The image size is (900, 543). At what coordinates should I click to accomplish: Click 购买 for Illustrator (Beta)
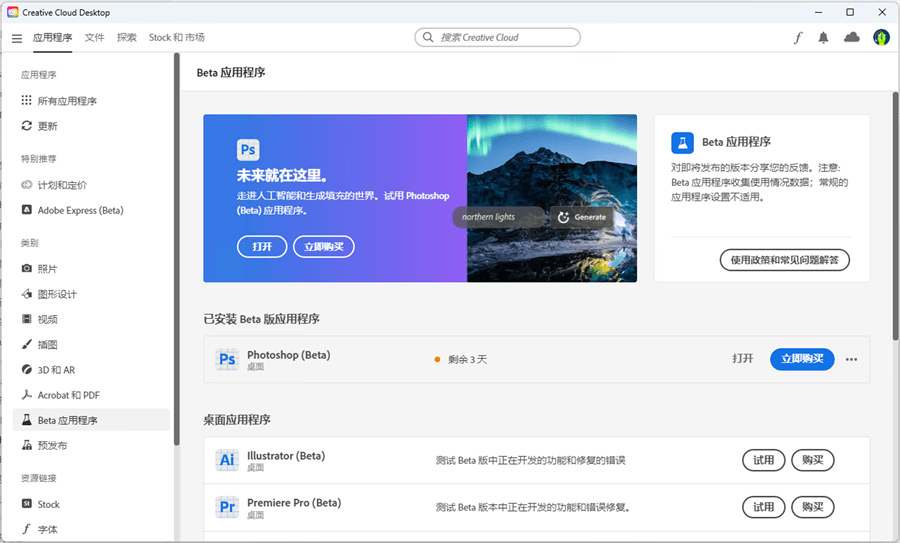point(813,460)
